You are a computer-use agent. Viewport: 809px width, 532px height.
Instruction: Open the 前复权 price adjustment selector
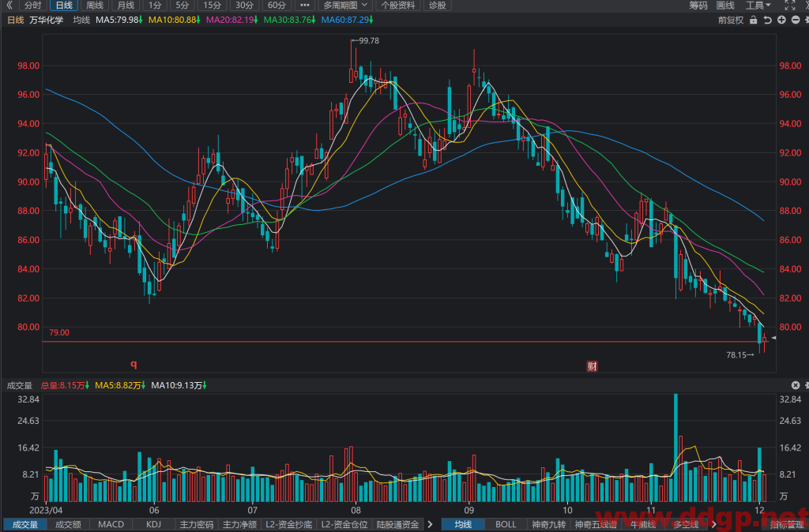click(x=731, y=20)
